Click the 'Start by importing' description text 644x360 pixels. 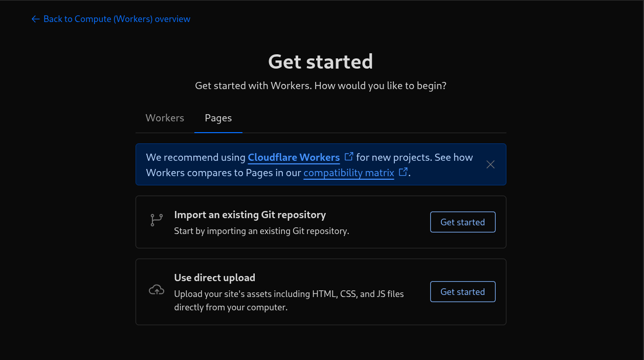pos(261,231)
